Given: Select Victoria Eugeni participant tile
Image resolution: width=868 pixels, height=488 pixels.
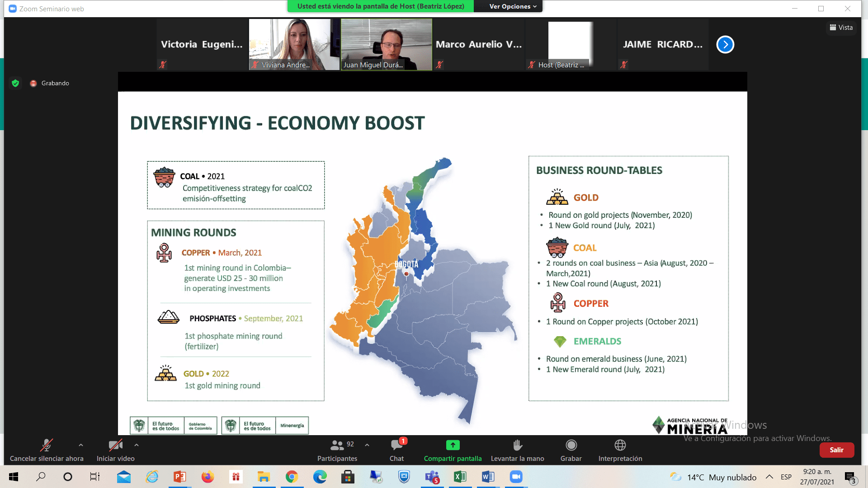Looking at the screenshot, I should click(202, 44).
